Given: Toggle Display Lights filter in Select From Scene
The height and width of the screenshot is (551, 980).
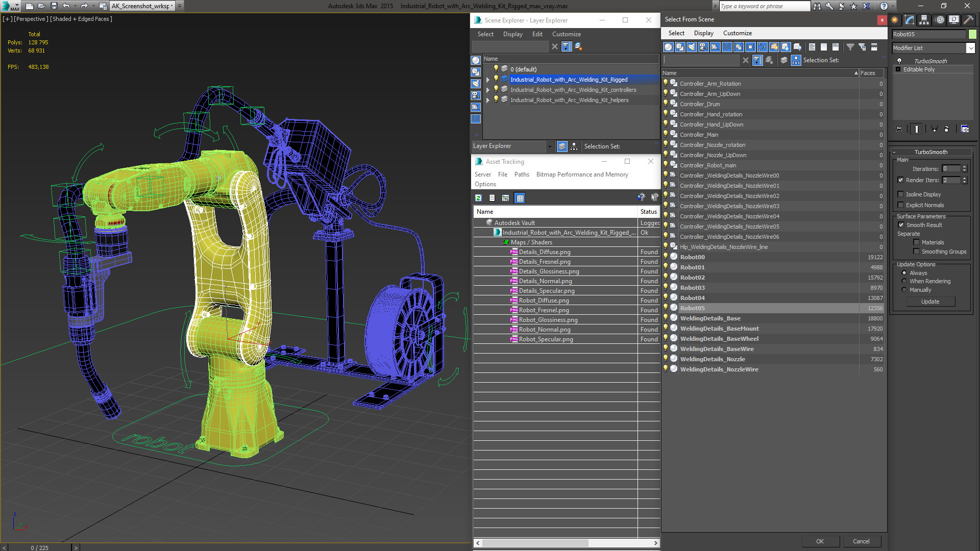Looking at the screenshot, I should tap(692, 47).
